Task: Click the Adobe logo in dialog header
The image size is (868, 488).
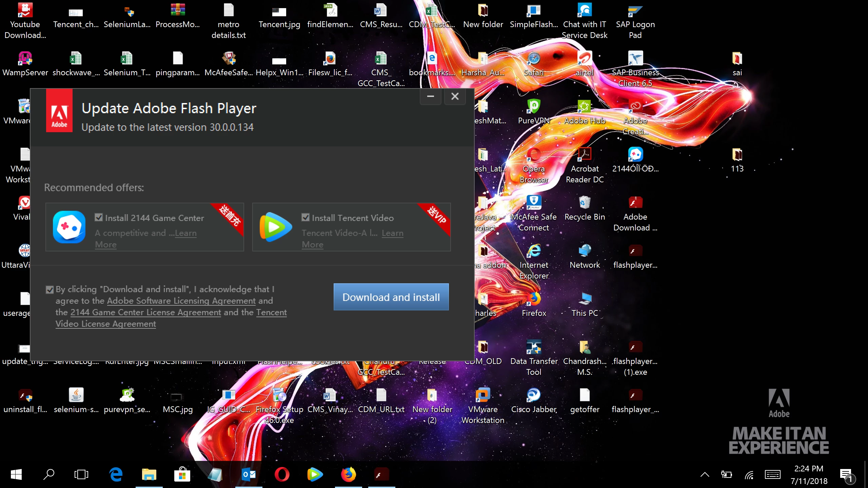Action: pyautogui.click(x=59, y=110)
